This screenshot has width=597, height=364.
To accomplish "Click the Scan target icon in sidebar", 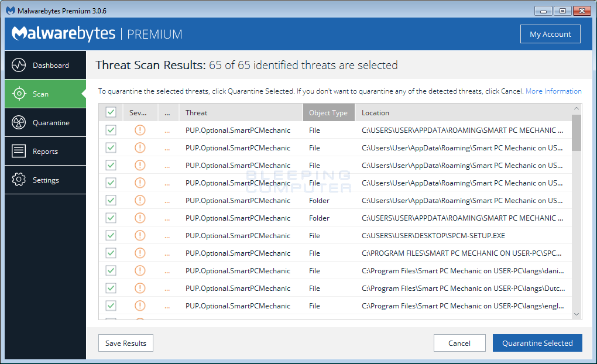I will [x=19, y=94].
